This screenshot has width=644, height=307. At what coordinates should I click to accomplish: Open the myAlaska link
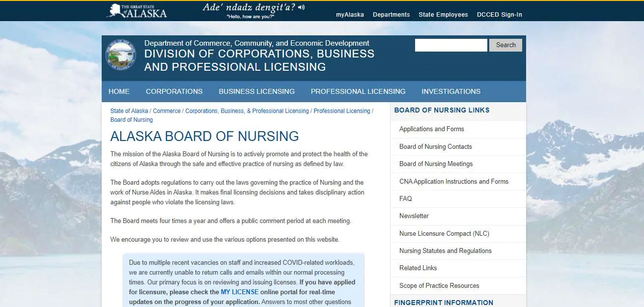[350, 14]
